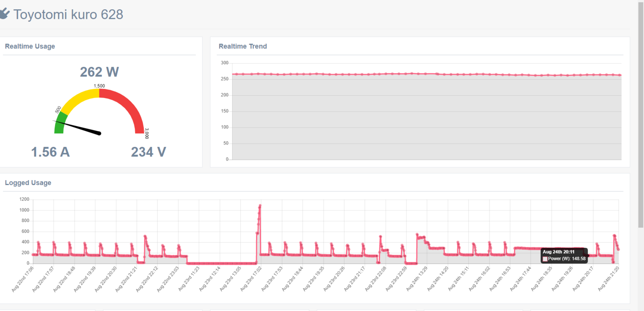Click the 234 V voltage reading
The width and height of the screenshot is (644, 311).
149,152
